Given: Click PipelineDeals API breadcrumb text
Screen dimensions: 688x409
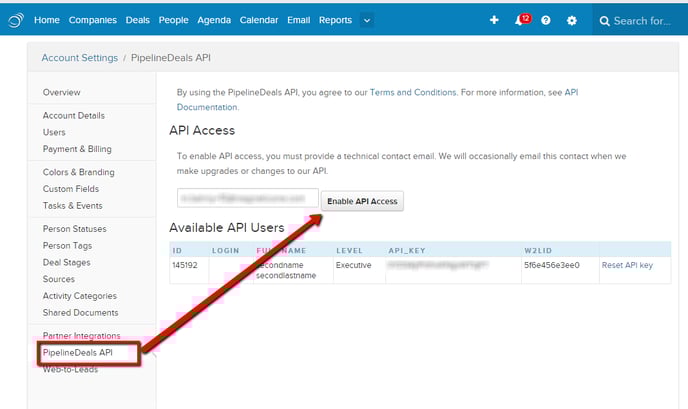Looking at the screenshot, I should (x=171, y=58).
